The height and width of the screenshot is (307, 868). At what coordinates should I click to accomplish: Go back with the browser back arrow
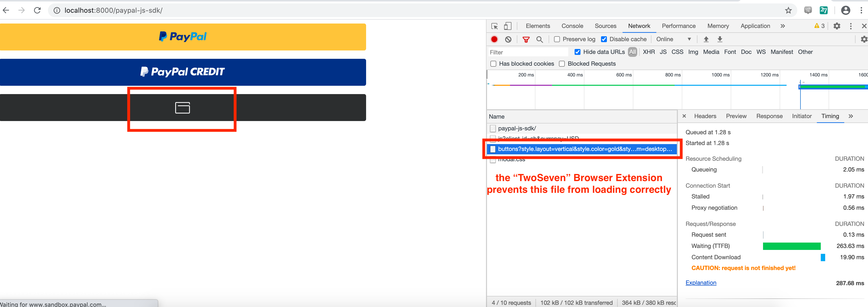tap(6, 10)
